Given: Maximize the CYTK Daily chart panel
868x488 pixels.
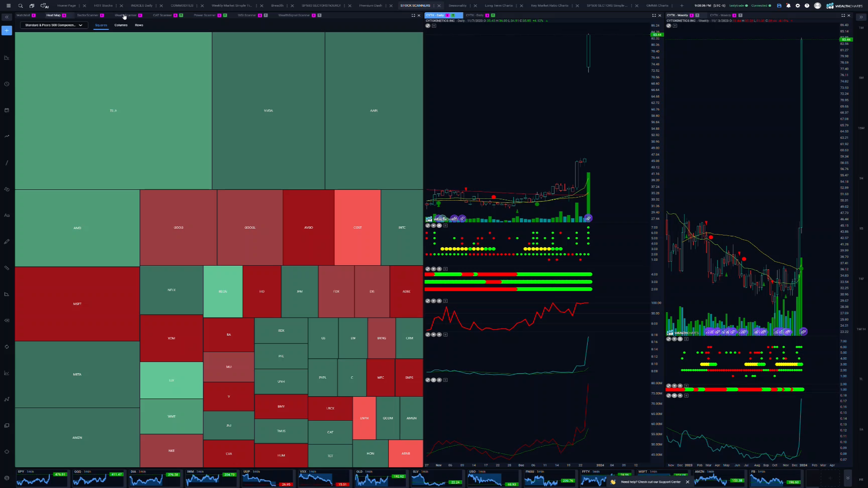Looking at the screenshot, I should pos(654,15).
